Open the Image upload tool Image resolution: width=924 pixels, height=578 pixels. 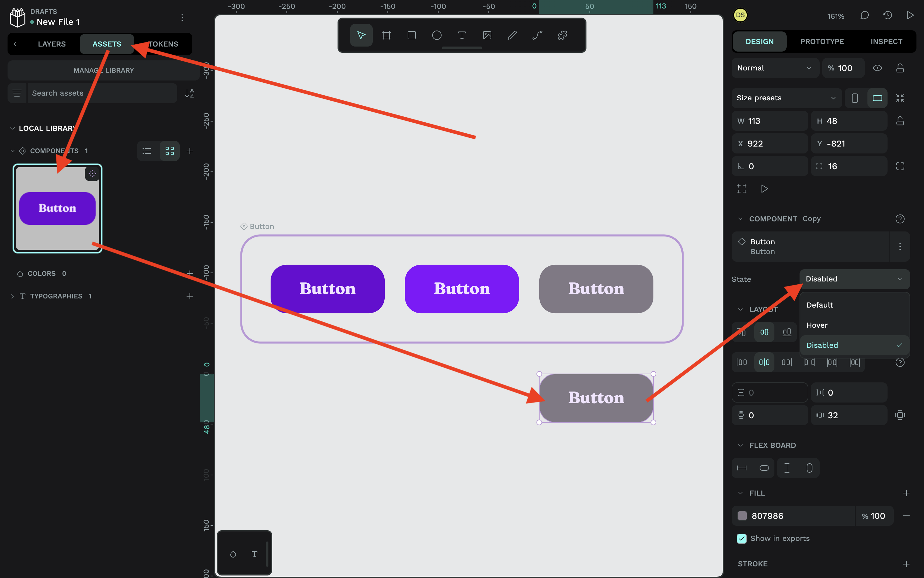pyautogui.click(x=487, y=35)
